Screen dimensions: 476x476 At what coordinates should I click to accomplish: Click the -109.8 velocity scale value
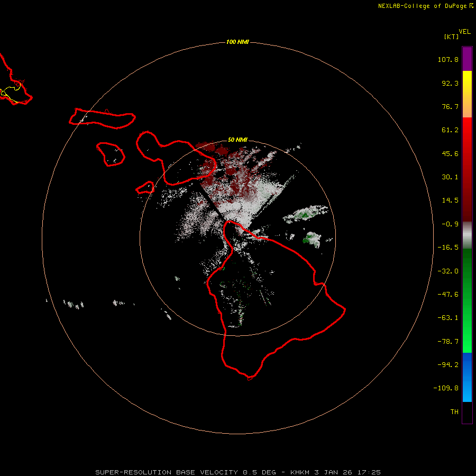446,388
